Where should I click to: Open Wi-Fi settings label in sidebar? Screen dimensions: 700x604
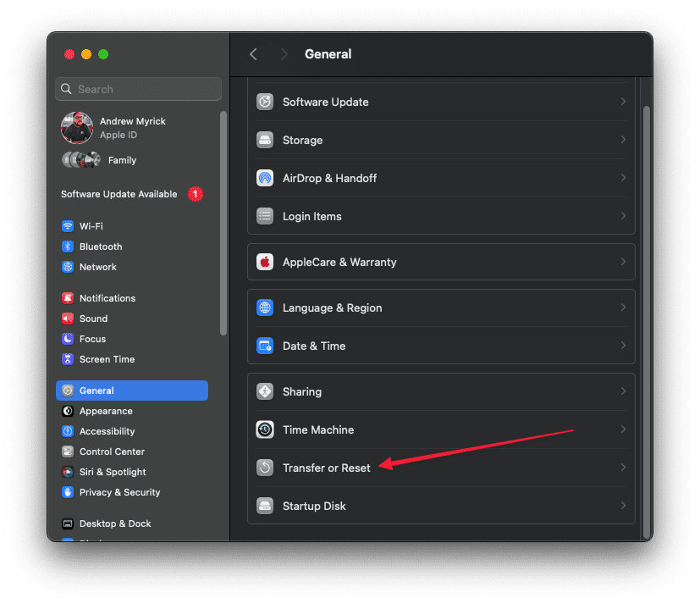(91, 226)
